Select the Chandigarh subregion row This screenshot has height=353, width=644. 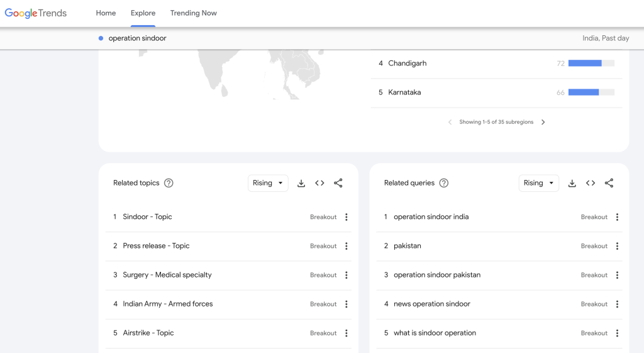pos(408,64)
